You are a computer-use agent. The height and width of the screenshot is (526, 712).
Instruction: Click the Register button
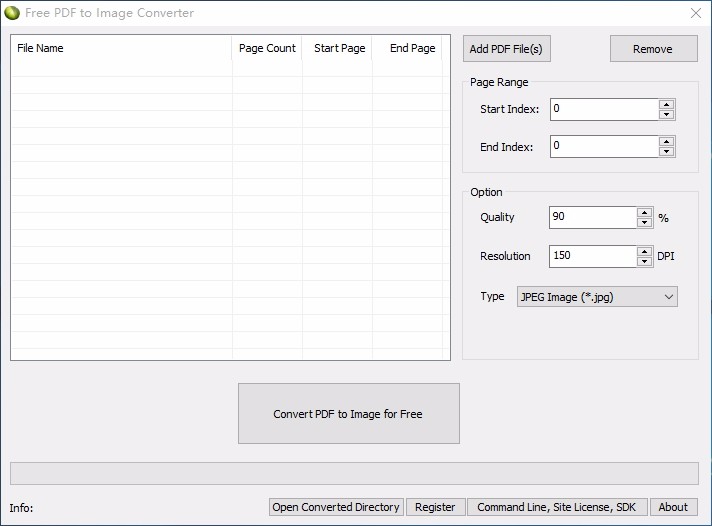[x=435, y=507]
